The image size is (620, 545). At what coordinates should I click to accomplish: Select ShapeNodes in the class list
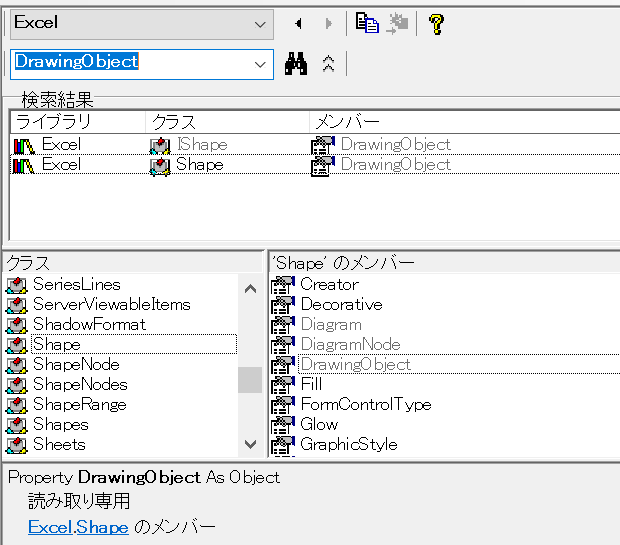[80, 384]
